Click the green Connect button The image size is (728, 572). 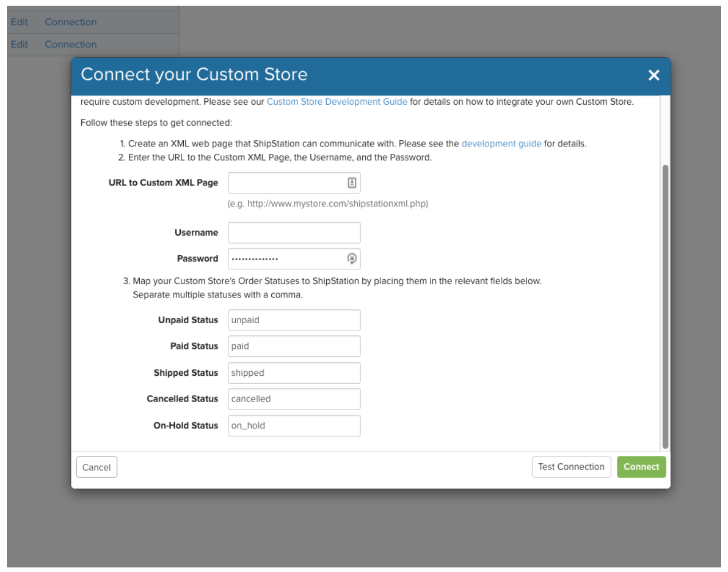click(642, 467)
